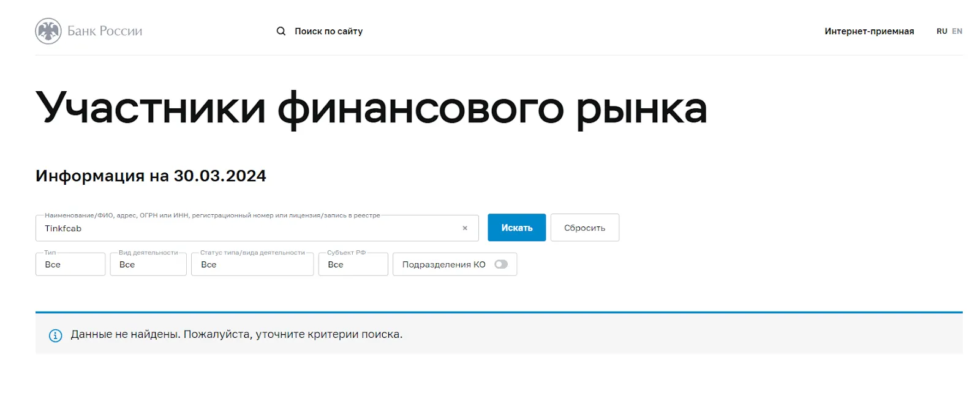
Task: Open the Вид деятельности dropdown
Action: click(148, 264)
